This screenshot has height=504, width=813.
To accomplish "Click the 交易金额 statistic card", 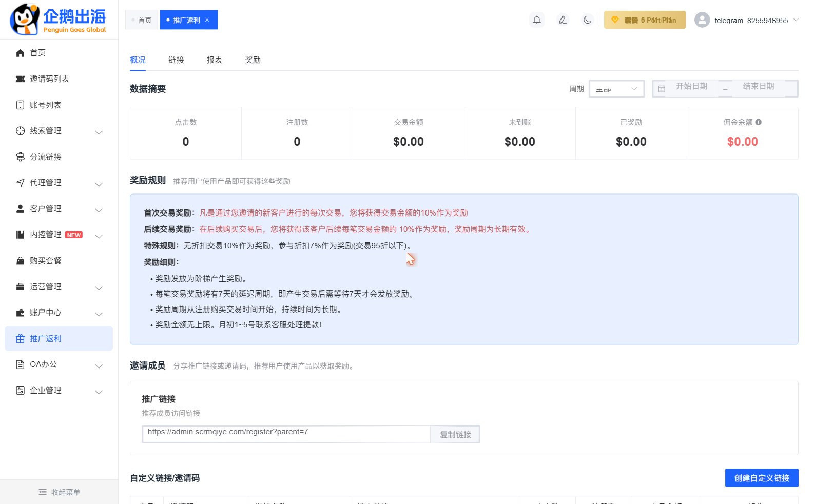I will tap(409, 133).
